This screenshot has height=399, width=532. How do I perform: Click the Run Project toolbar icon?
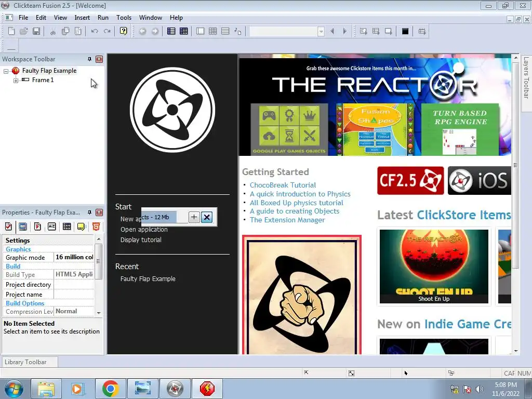click(363, 31)
